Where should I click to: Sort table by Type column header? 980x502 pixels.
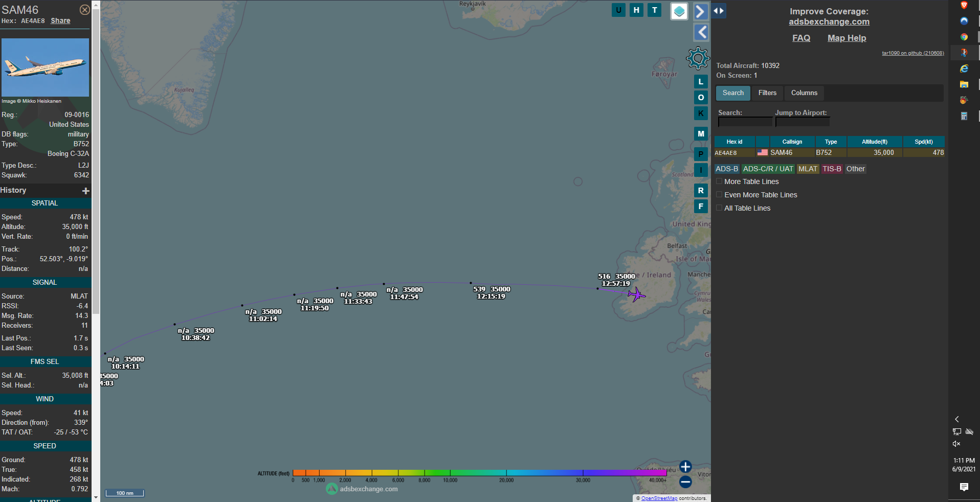pyautogui.click(x=831, y=142)
